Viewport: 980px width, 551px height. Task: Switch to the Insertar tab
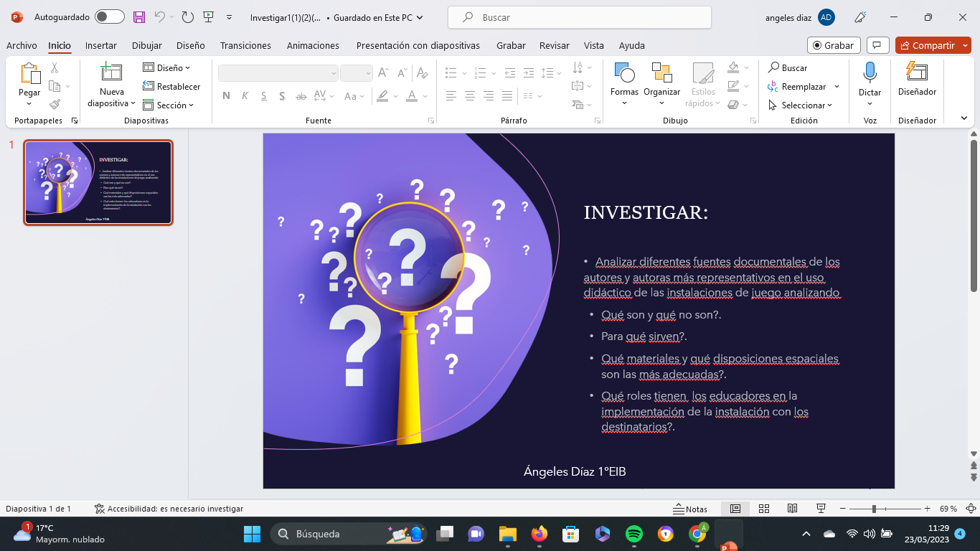101,45
